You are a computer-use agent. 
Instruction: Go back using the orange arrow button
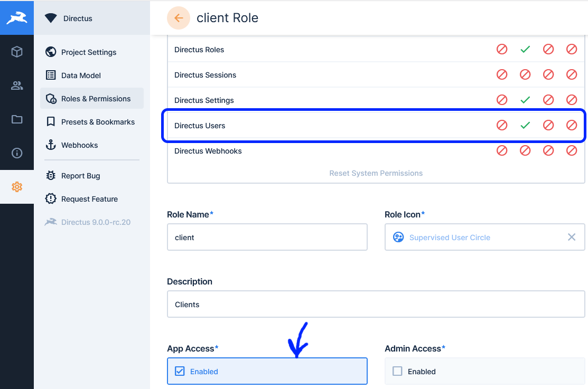tap(179, 17)
